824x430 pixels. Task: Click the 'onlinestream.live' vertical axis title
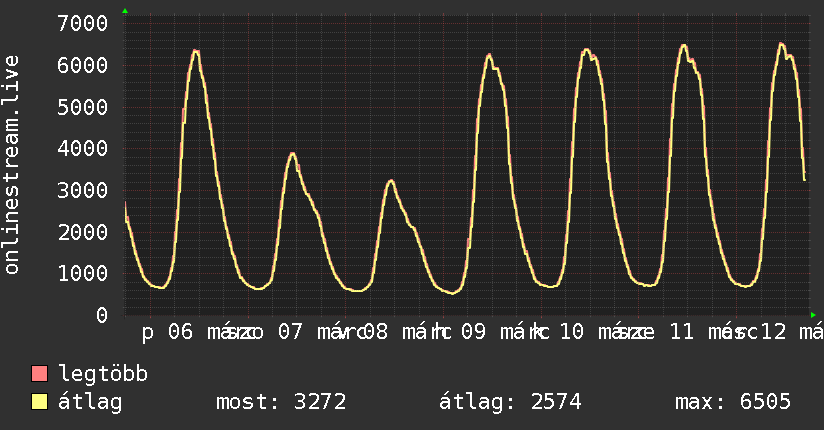pos(11,165)
